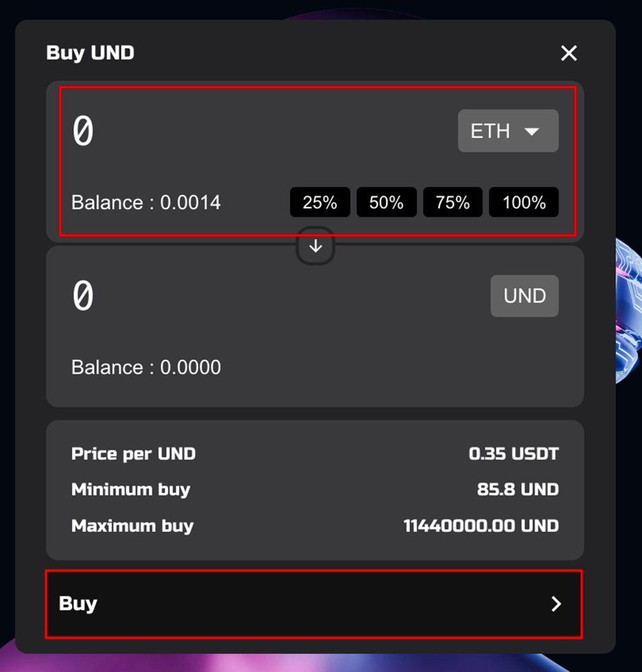Screen dimensions: 642x672
Task: Click the chevron arrow on Buy bar
Action: pos(556,603)
